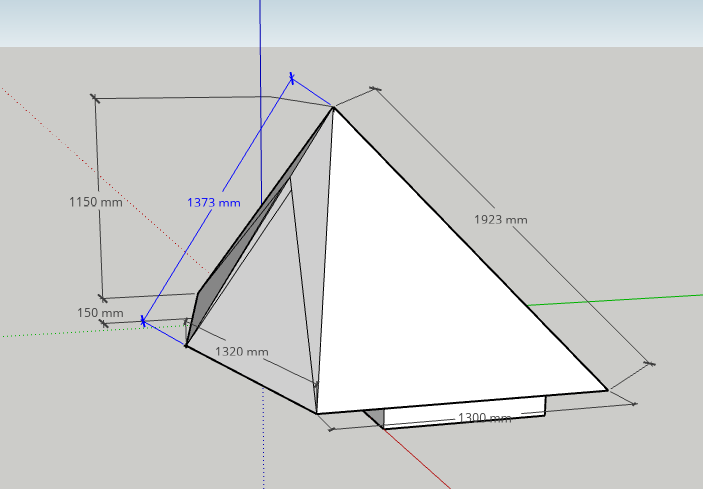Select the 1300 mm base dimension label

point(484,418)
